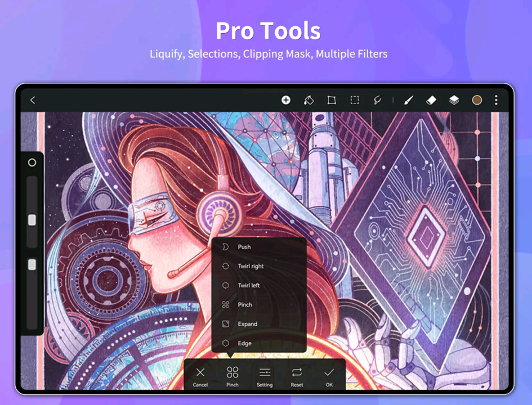Adjust the lower left sidebar slider handle
This screenshot has height=405, width=532.
(32, 264)
